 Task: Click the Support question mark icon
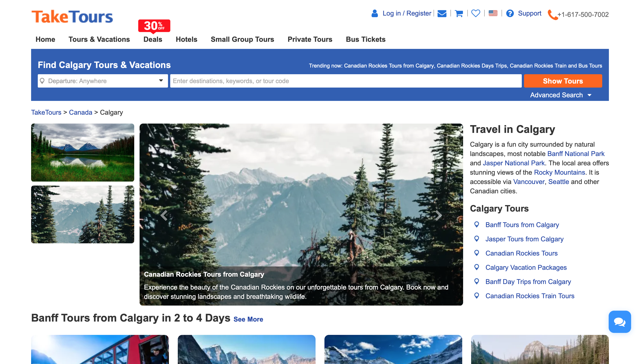[510, 13]
